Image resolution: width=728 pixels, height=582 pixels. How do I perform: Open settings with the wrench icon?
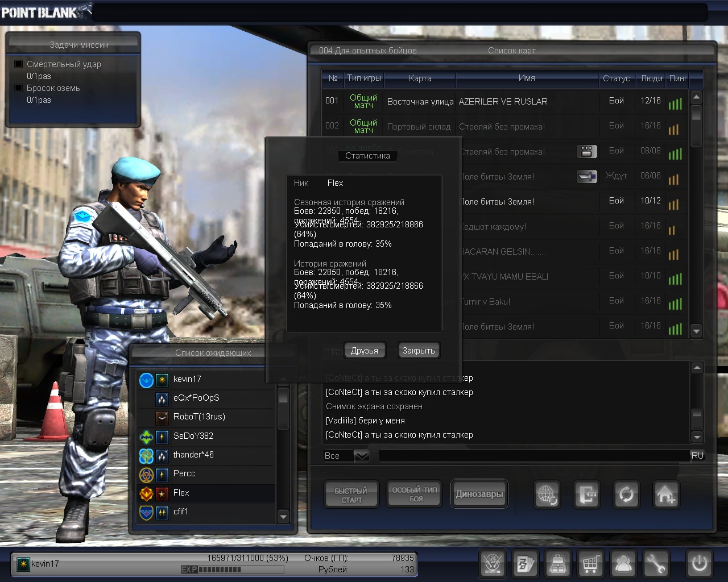click(x=656, y=564)
